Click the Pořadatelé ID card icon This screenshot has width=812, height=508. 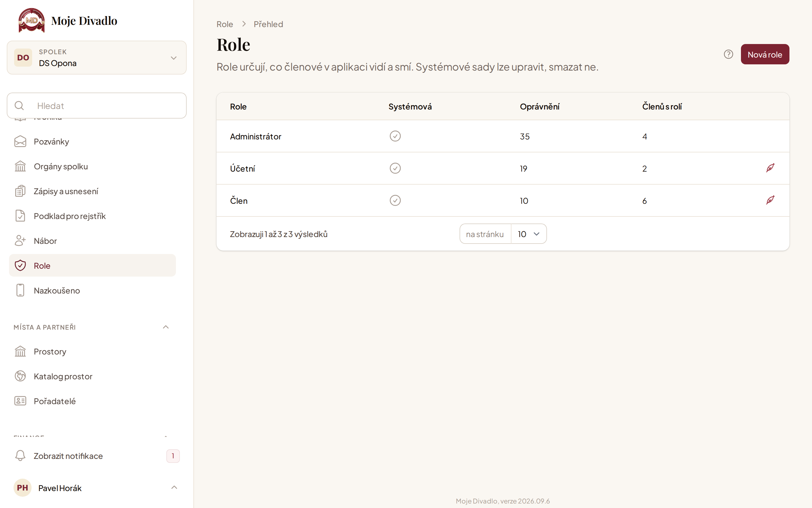click(20, 401)
